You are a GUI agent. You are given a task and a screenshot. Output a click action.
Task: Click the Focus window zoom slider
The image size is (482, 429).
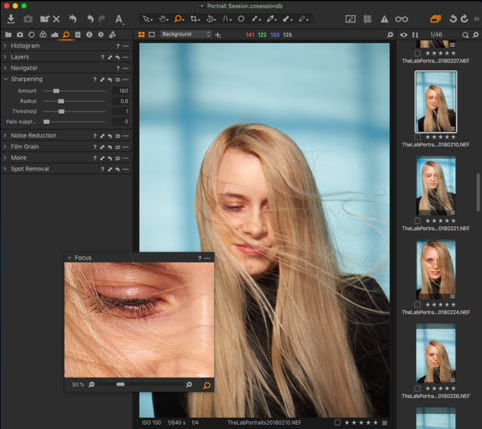point(121,384)
